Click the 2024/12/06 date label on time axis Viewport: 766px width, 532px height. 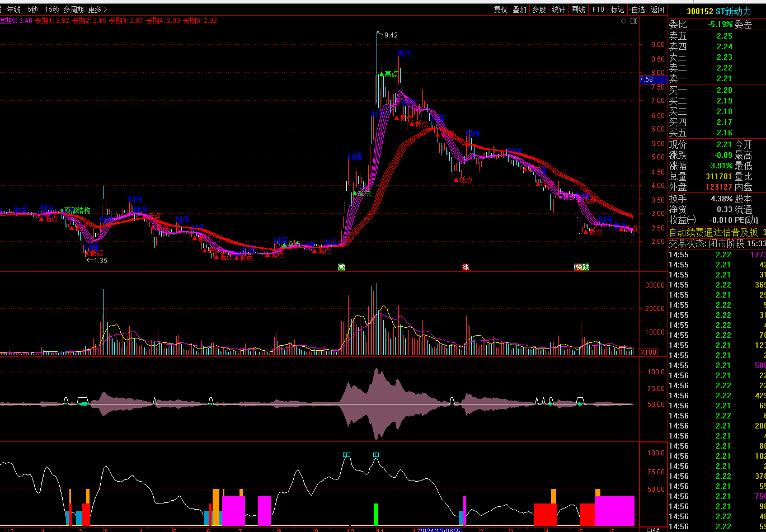(440, 529)
